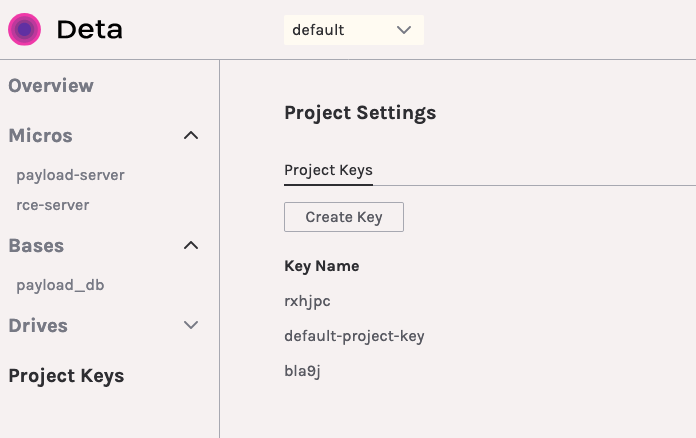The image size is (696, 438).
Task: Expand the Drives section chevron
Action: [x=191, y=326]
